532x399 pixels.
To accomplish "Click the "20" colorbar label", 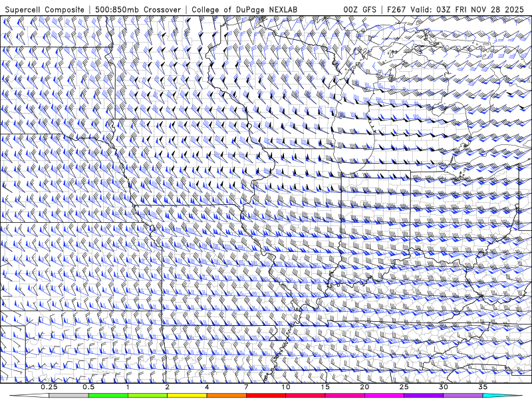I will (x=364, y=387).
